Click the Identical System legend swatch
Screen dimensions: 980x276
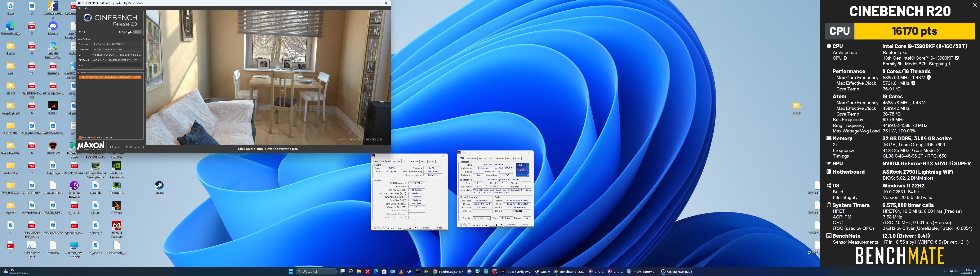click(95, 137)
